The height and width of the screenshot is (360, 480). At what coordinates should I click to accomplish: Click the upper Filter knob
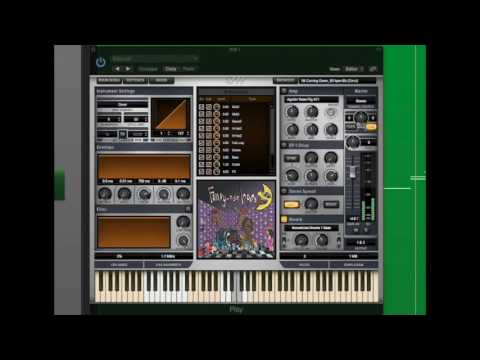pyautogui.click(x=183, y=221)
